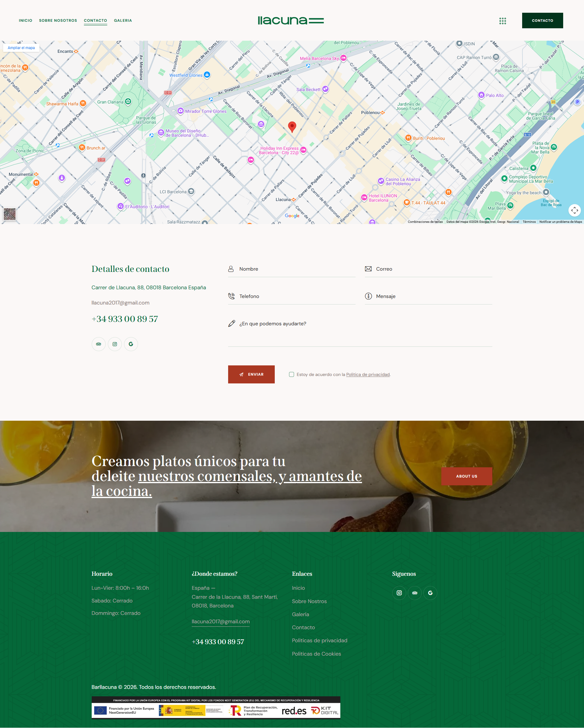The image size is (584, 728).
Task: Open the footer Sobre Nostros link
Action: tap(309, 601)
